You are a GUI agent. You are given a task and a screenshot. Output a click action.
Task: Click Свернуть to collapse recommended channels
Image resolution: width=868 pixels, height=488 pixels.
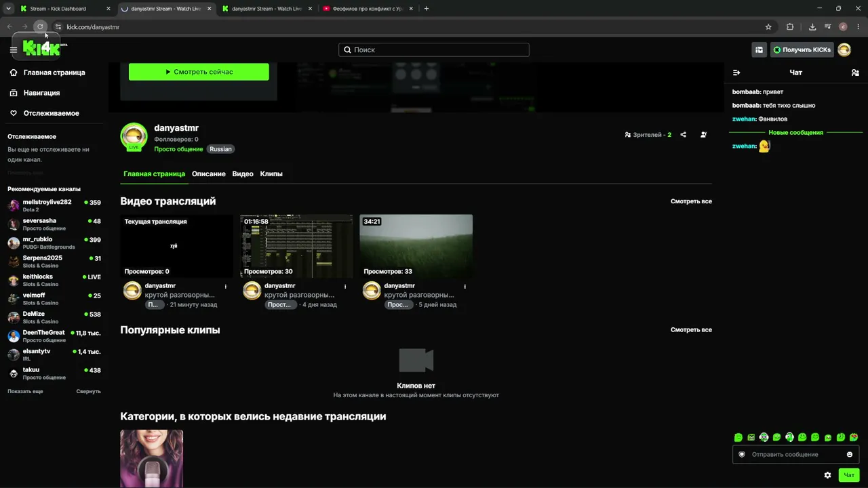[x=88, y=392]
